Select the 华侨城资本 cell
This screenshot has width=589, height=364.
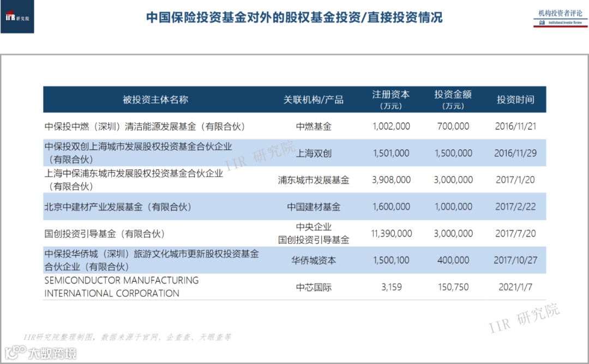[x=314, y=260]
